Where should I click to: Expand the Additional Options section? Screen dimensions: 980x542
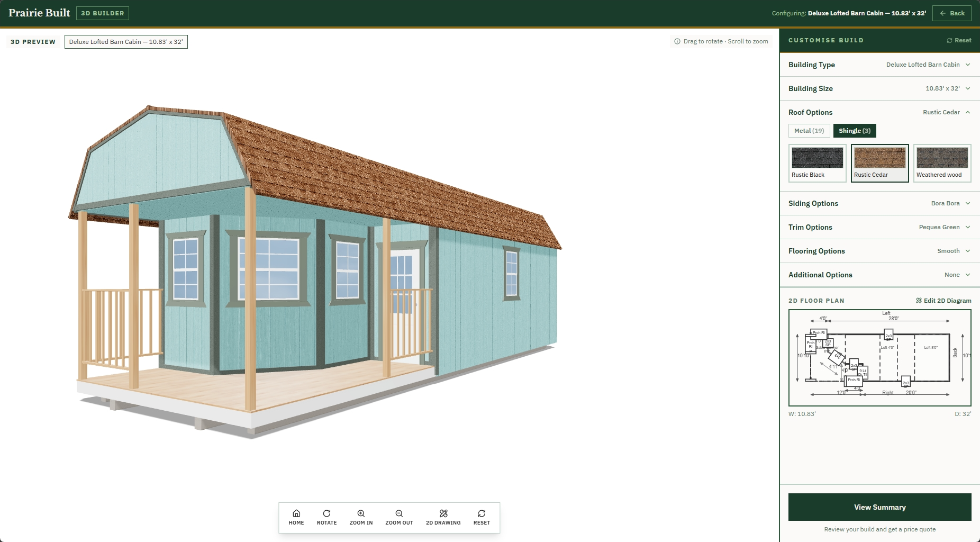point(879,275)
